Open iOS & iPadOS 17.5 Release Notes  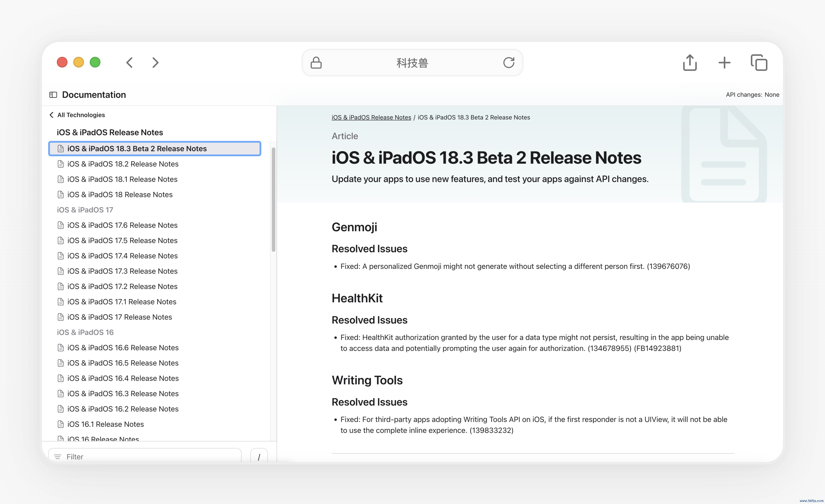pos(122,240)
